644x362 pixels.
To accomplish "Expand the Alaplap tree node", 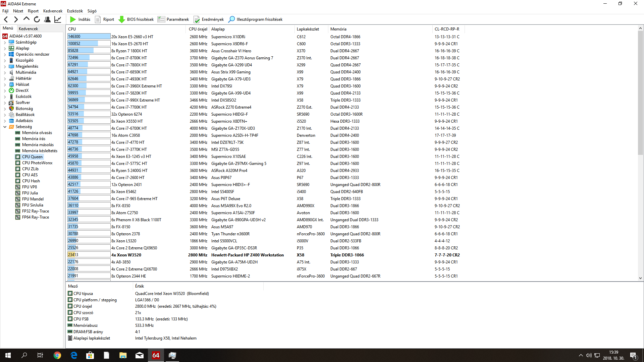I will (x=5, y=49).
